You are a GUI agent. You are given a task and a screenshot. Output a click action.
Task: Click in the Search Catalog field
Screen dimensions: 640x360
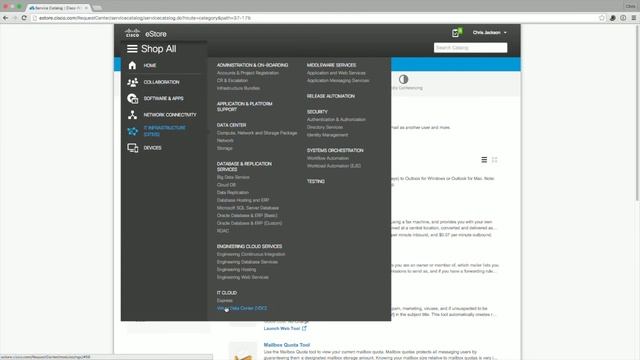coord(470,48)
